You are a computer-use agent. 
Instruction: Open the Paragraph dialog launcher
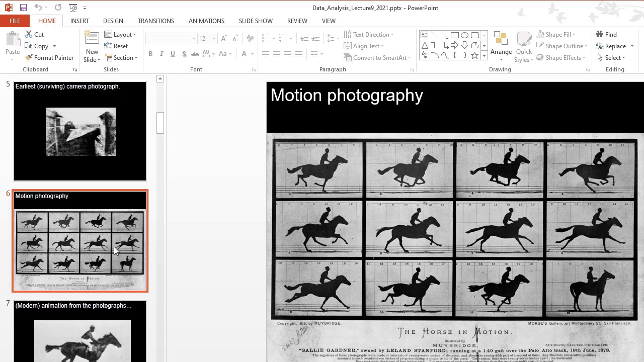(x=412, y=70)
